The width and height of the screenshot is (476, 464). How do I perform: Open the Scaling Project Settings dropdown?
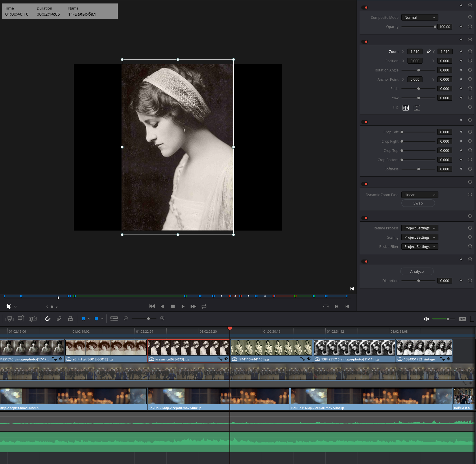click(x=420, y=237)
